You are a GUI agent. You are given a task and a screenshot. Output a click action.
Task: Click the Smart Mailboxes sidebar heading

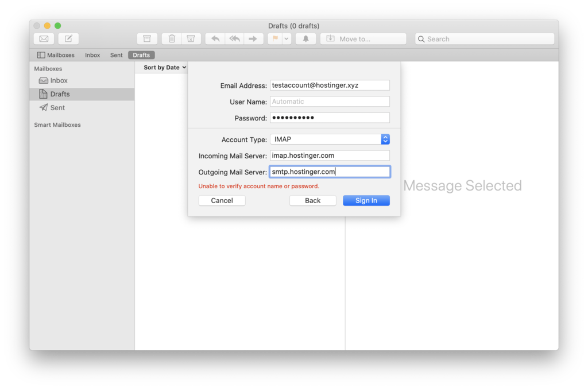57,125
